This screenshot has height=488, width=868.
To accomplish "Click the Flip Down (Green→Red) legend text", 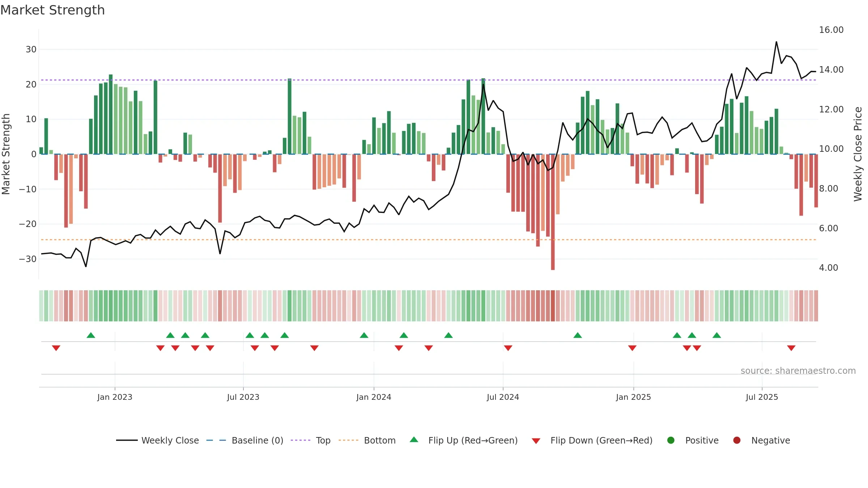I will [601, 440].
